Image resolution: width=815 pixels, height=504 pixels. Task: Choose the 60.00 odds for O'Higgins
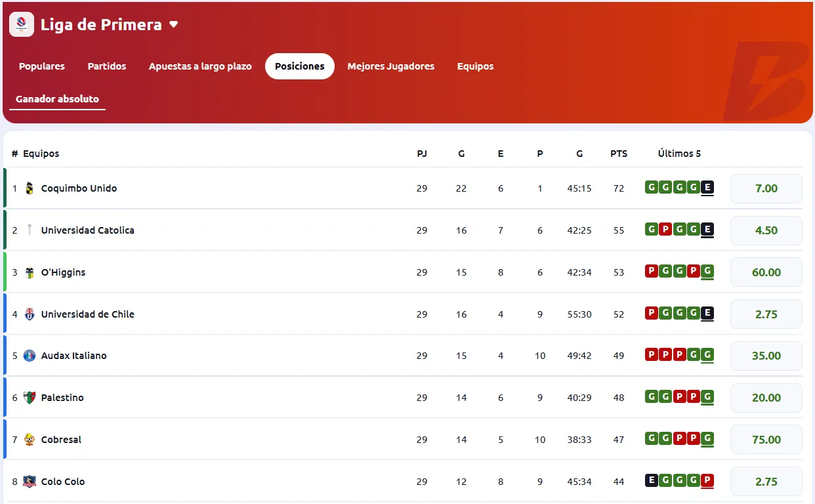click(x=766, y=272)
